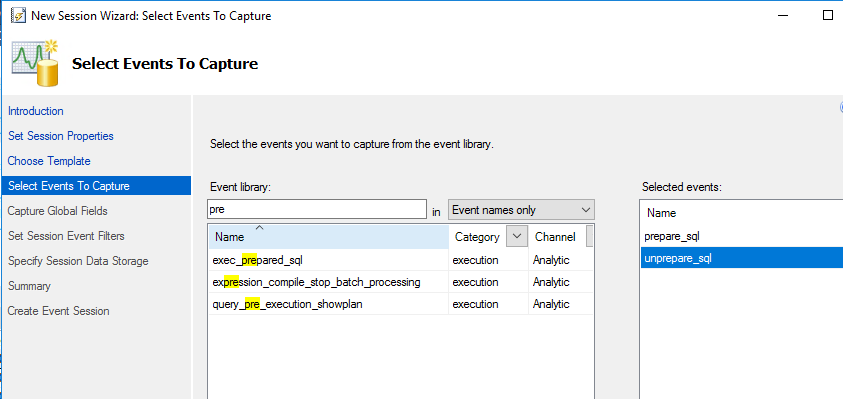The image size is (843, 399).
Task: Maximize the New Session Wizard window
Action: tap(828, 16)
